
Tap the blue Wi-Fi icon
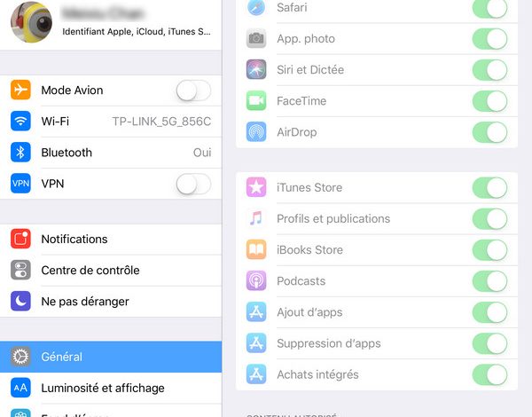(x=20, y=121)
